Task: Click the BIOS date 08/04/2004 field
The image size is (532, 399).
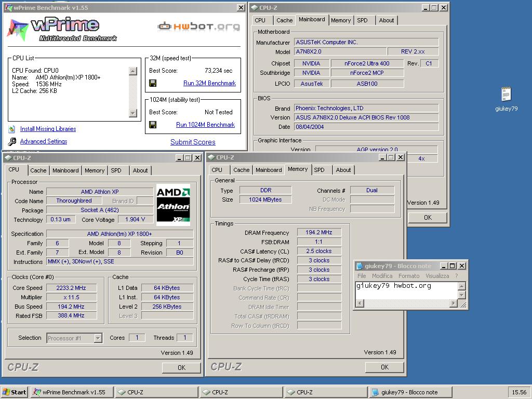Action: click(366, 127)
